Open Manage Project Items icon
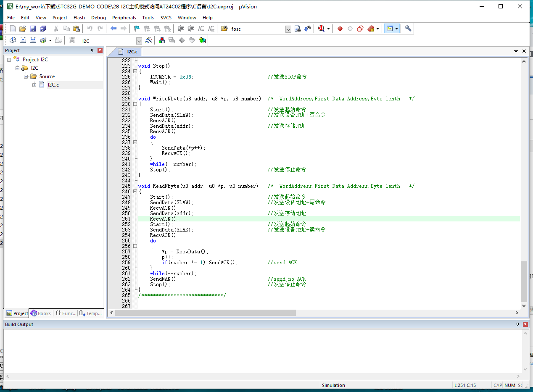The height and width of the screenshot is (392, 533). point(161,40)
